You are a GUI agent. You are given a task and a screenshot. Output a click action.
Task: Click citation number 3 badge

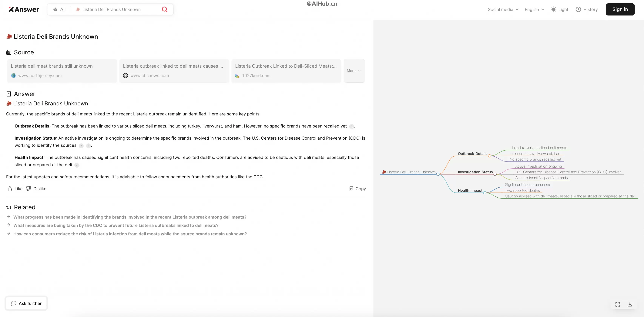[x=88, y=146]
